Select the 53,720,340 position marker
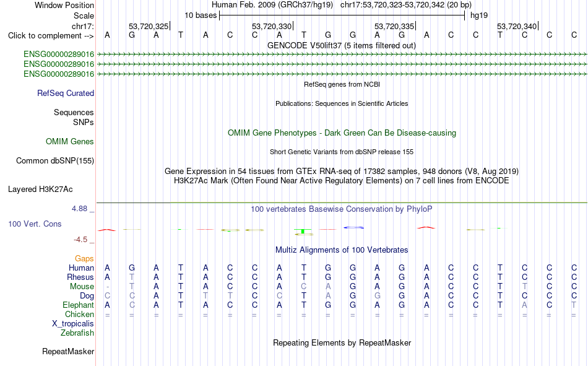 pos(517,26)
